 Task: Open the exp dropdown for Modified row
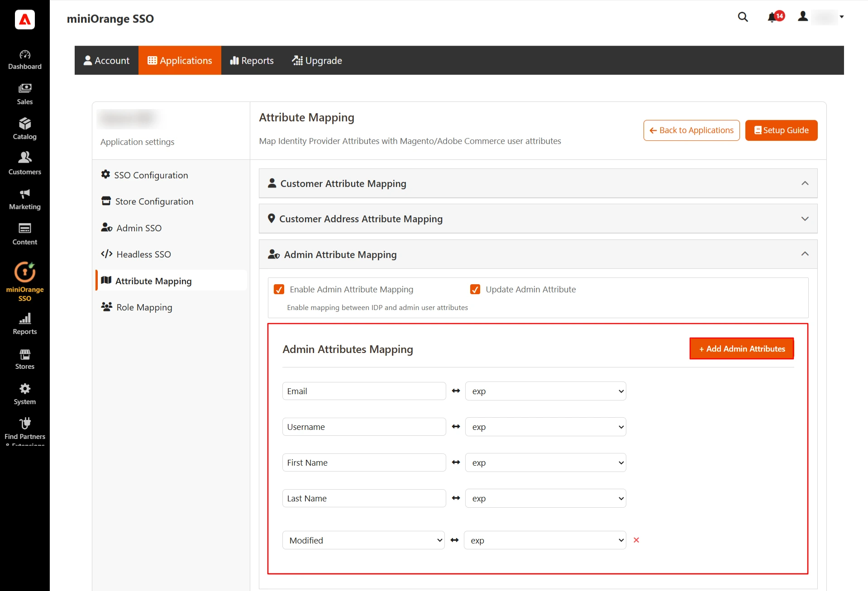545,540
